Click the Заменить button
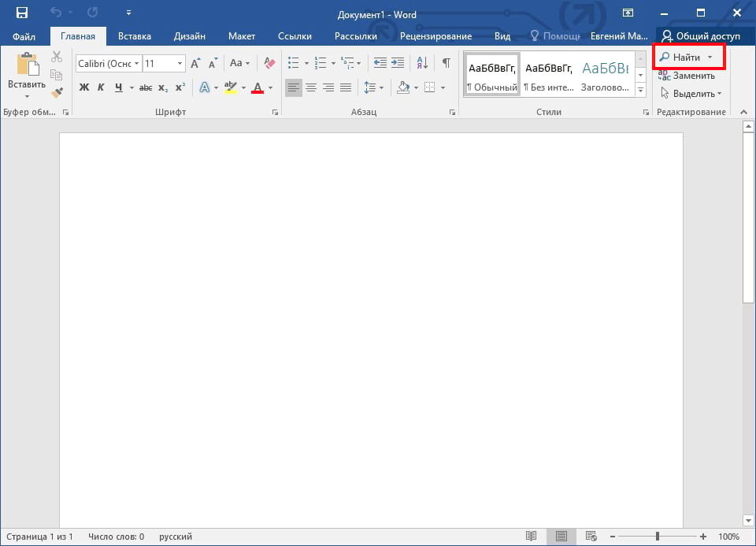The width and height of the screenshot is (756, 546). (x=687, y=76)
